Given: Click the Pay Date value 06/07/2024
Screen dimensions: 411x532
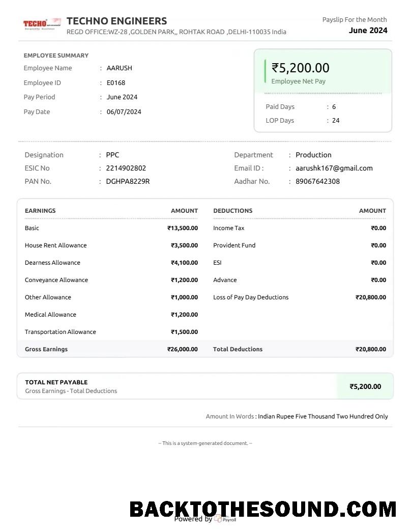Looking at the screenshot, I should 124,112.
